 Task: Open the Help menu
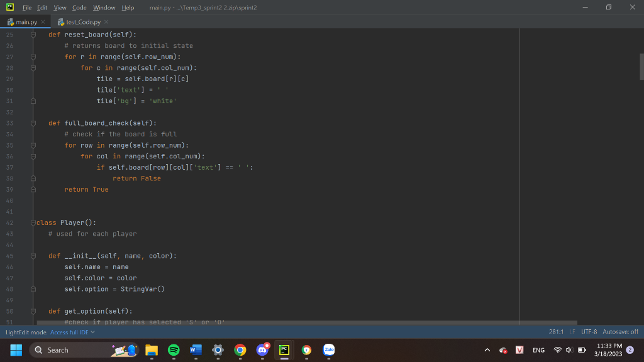click(128, 8)
